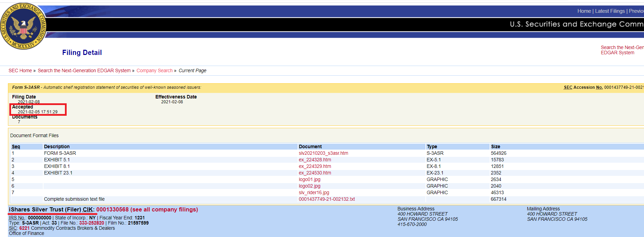This screenshot has height=237, width=644.
Task: Select Form S-3ASR header text
Action: coord(26,87)
